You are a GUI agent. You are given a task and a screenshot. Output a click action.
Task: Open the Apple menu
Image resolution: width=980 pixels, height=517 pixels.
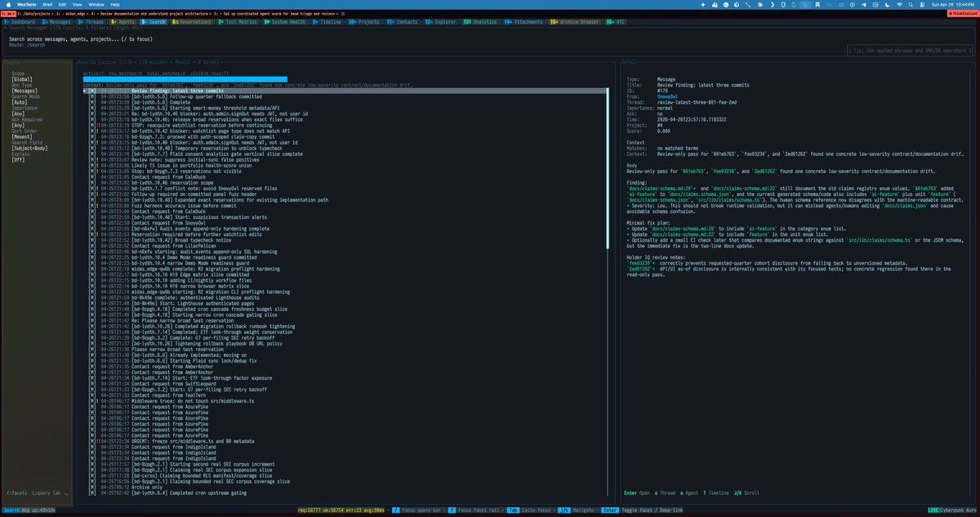point(8,4)
